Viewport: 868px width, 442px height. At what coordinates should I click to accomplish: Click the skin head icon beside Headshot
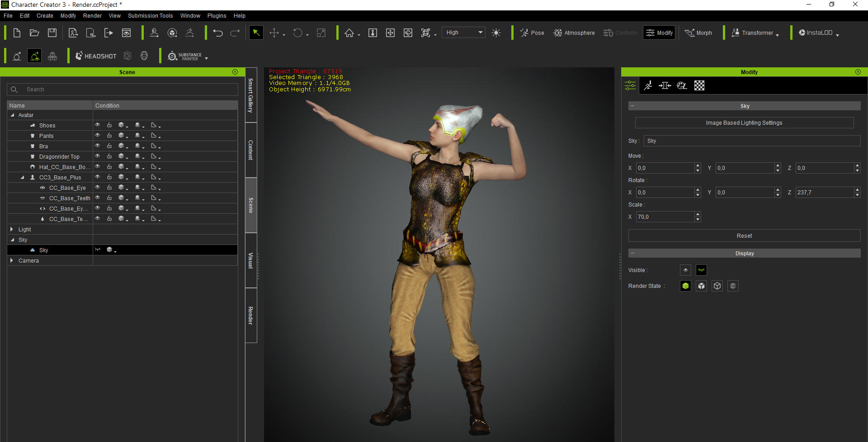click(x=144, y=56)
